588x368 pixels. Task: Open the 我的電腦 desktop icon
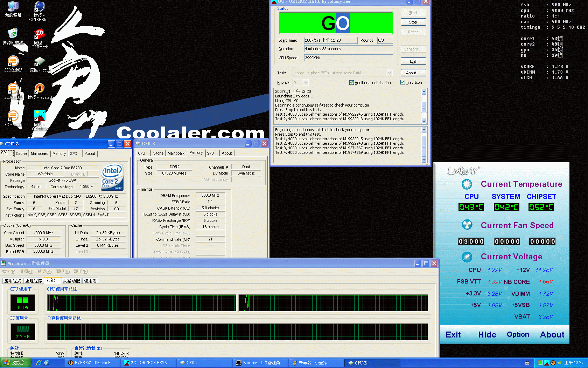point(13,6)
